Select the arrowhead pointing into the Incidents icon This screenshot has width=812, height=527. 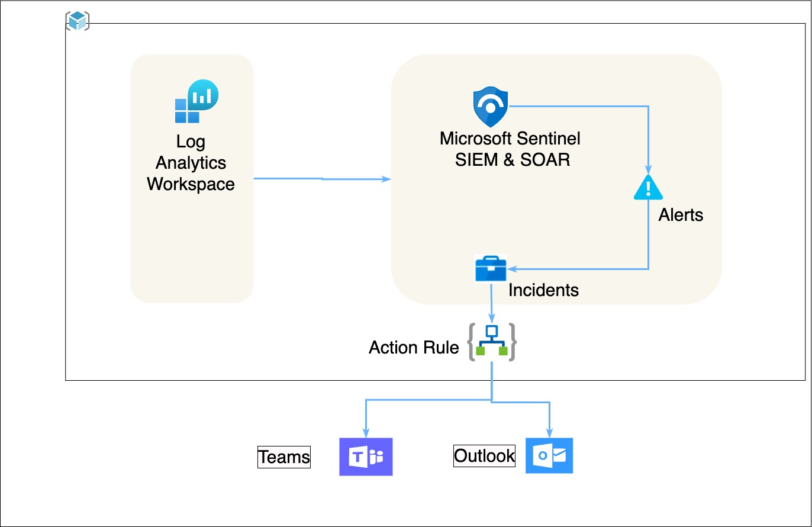coord(512,269)
